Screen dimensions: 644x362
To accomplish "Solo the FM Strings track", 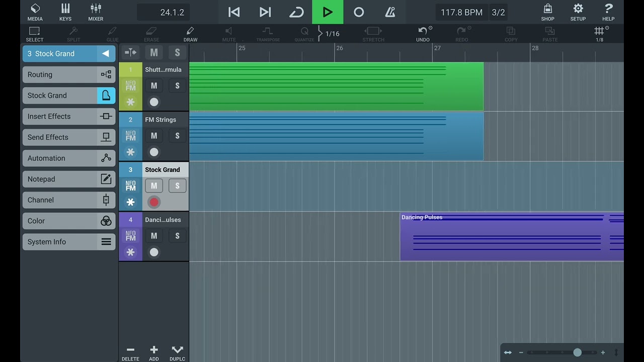I will (x=177, y=136).
